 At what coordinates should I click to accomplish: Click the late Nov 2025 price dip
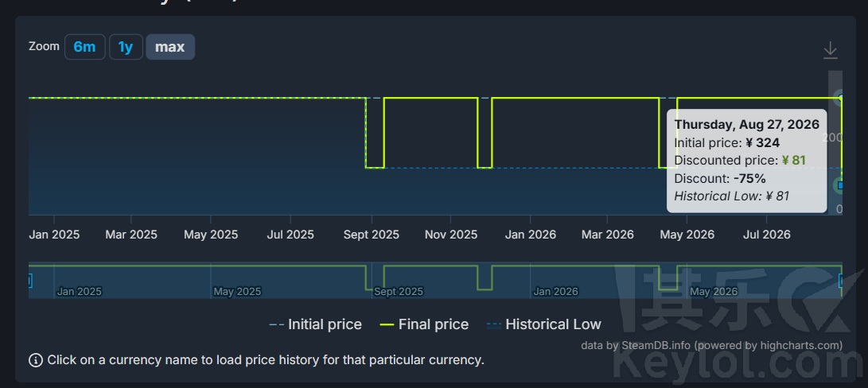[485, 133]
